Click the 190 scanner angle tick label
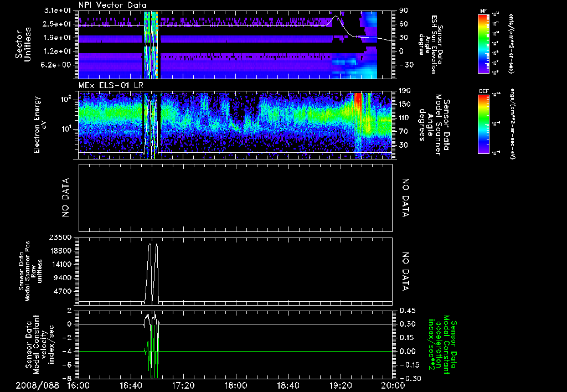 tap(405, 91)
